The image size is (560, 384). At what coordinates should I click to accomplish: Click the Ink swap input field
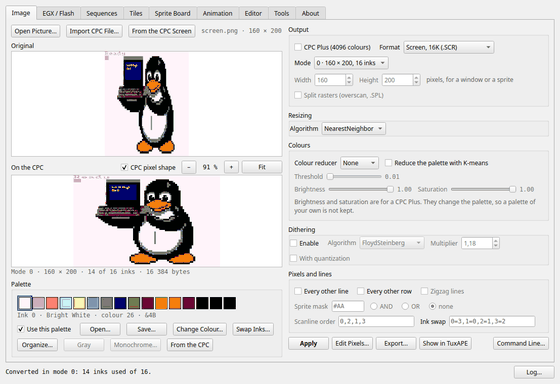click(492, 321)
